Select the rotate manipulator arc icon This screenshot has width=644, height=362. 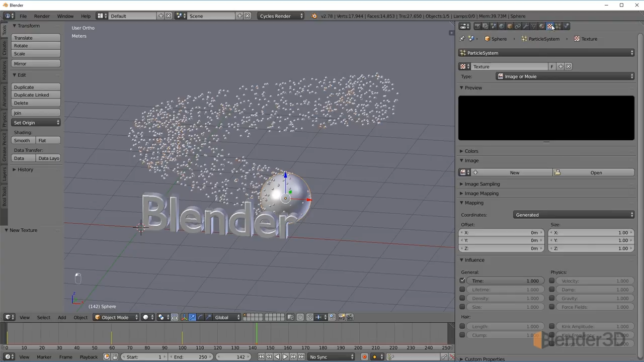coord(200,317)
